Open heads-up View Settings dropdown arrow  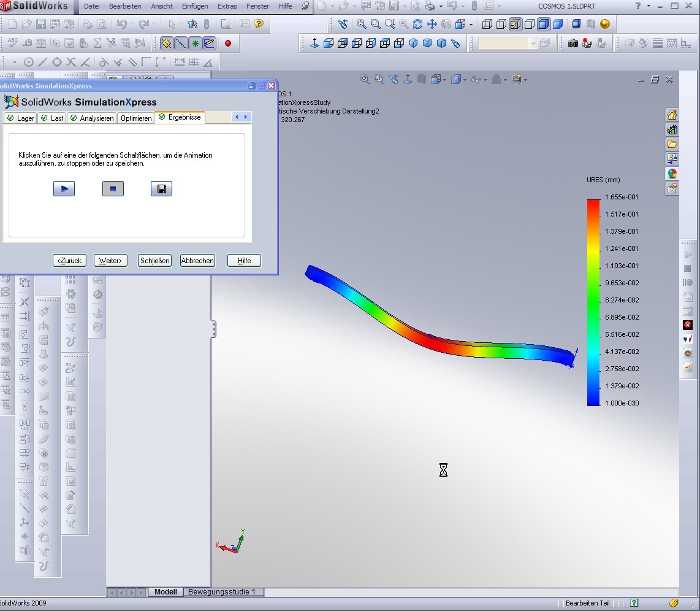tap(525, 80)
